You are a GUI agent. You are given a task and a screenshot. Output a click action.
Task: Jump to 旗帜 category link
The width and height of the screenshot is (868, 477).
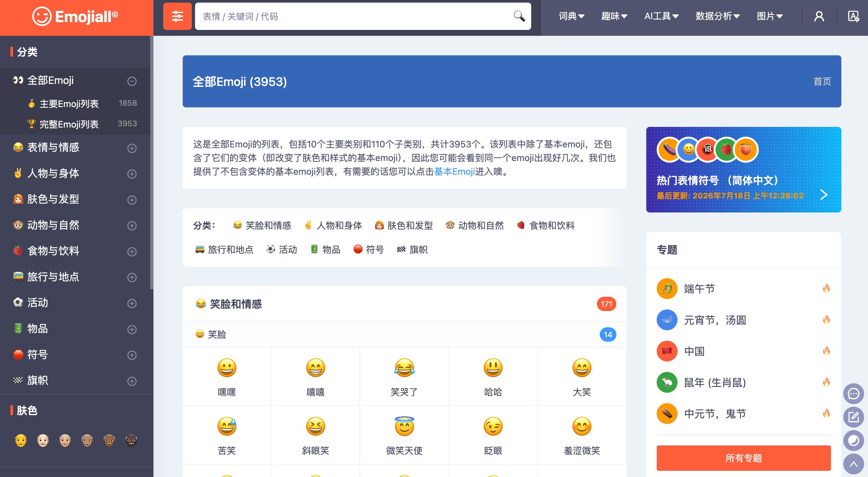click(413, 249)
